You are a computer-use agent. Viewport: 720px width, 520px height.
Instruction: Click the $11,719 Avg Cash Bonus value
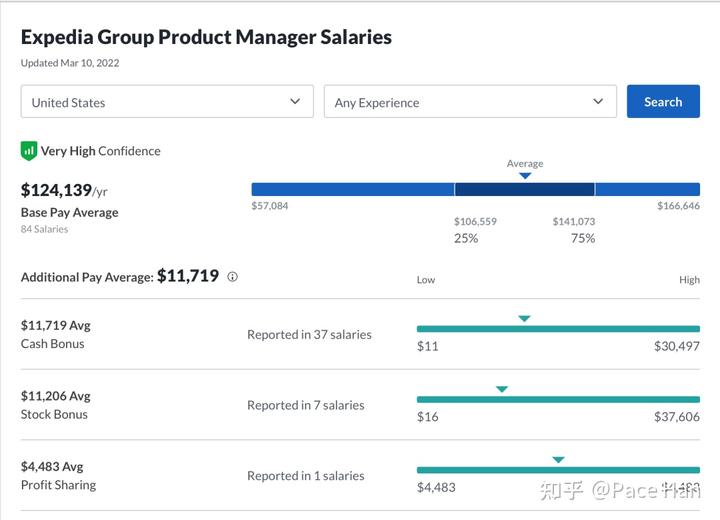(56, 325)
